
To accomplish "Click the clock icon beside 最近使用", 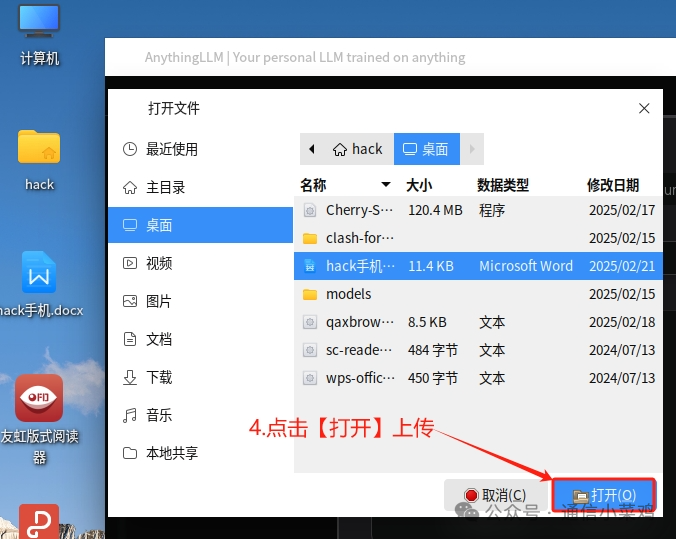I will (130, 149).
